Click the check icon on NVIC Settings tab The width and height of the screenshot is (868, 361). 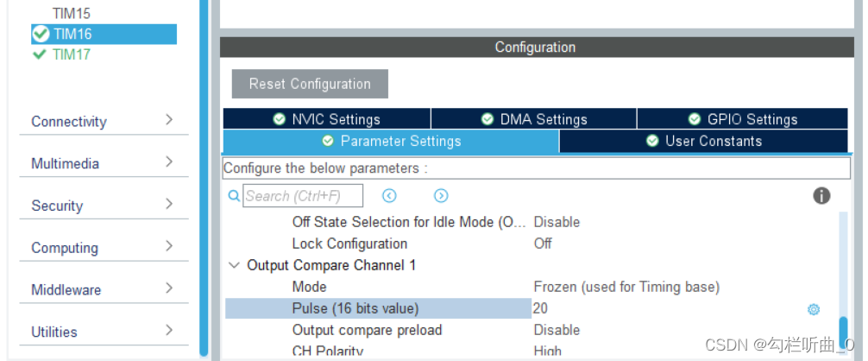point(279,119)
